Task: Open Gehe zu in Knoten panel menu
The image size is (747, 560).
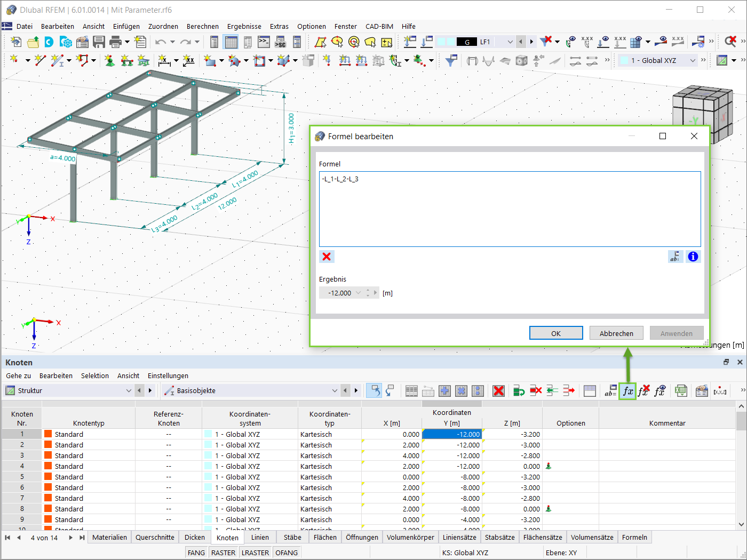Action: point(19,375)
